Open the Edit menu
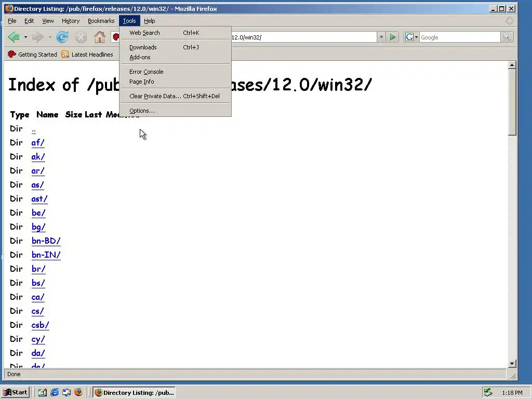Image resolution: width=532 pixels, height=399 pixels. 29,21
